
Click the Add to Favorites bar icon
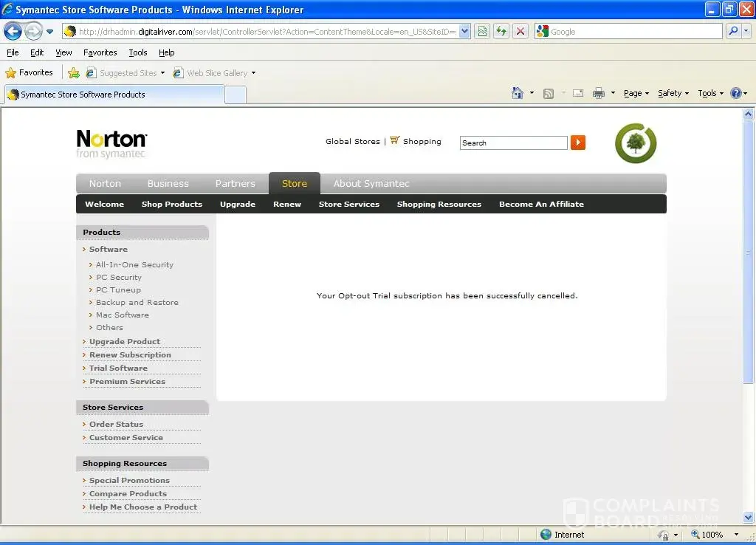(x=74, y=73)
